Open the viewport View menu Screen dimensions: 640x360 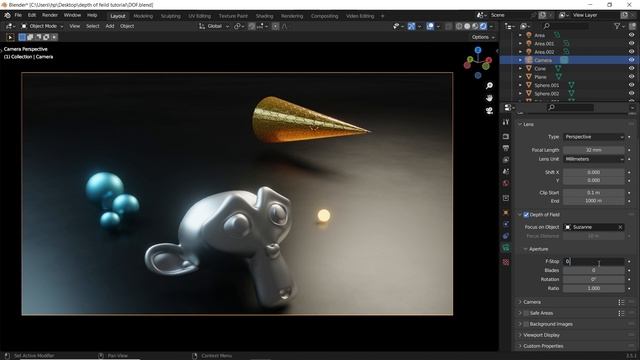click(74, 26)
